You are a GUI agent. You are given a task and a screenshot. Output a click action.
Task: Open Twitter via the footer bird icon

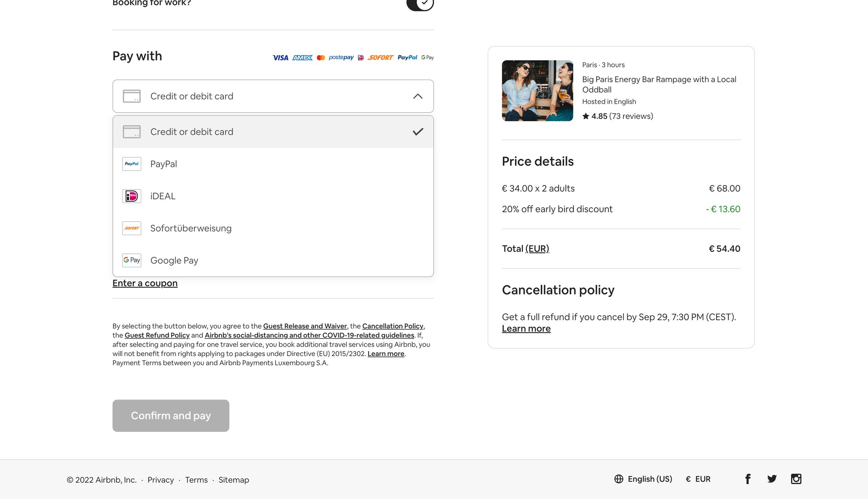(772, 479)
